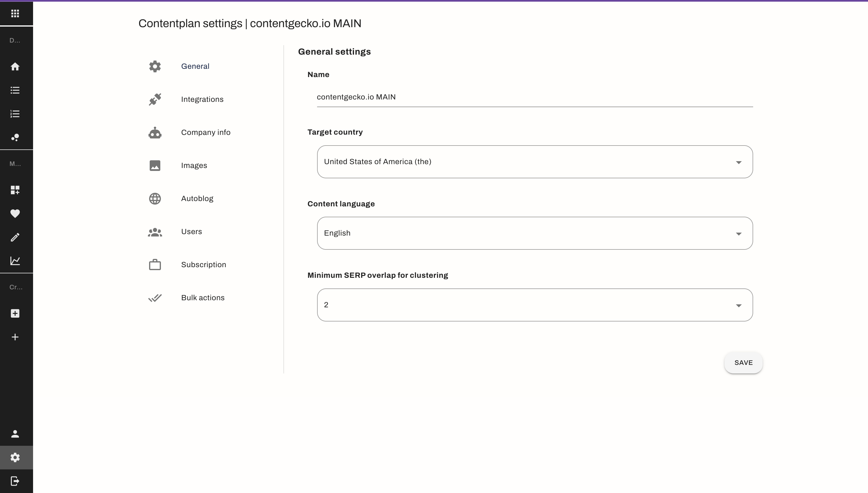Open Minimum SERP overlap dropdown
The height and width of the screenshot is (493, 868).
(535, 305)
